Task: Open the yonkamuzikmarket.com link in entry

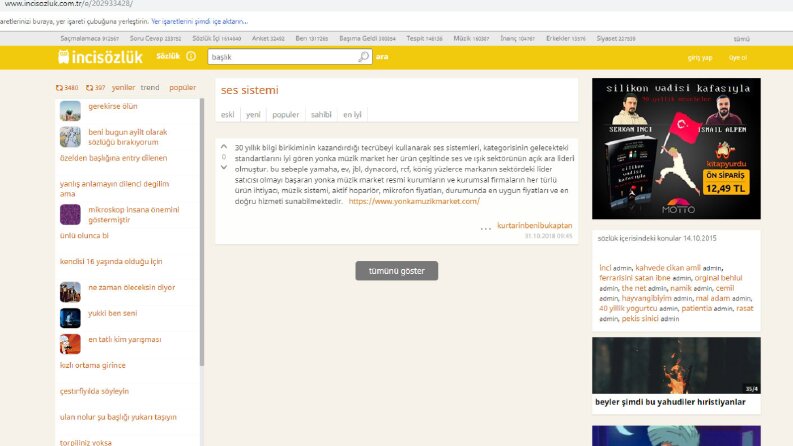Action: [x=414, y=201]
